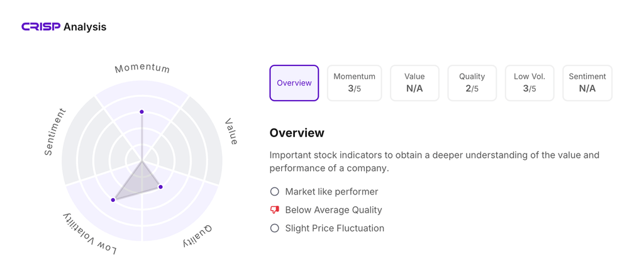This screenshot has width=644, height=268.
Task: Select the Overview tab
Action: pos(294,83)
